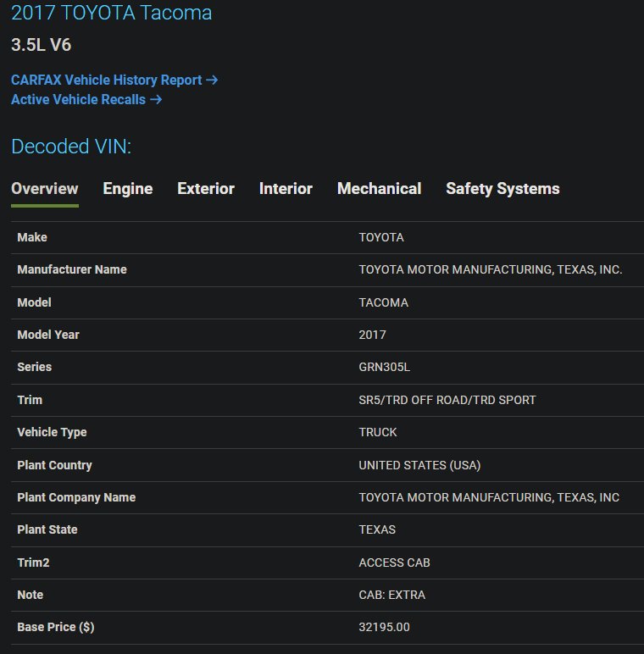The height and width of the screenshot is (654, 644).
Task: Select the SR5/TRD OFF ROAD/TRD SPORT value
Action: [447, 400]
